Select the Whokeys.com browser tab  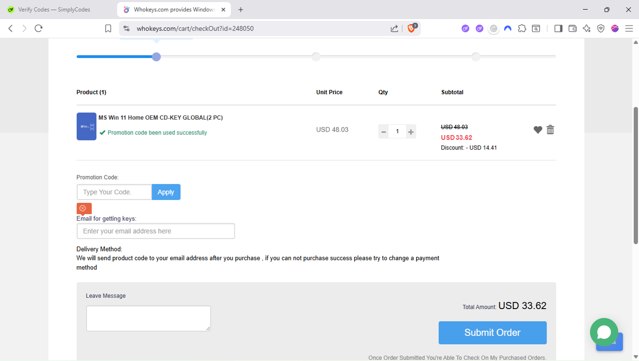(173, 9)
